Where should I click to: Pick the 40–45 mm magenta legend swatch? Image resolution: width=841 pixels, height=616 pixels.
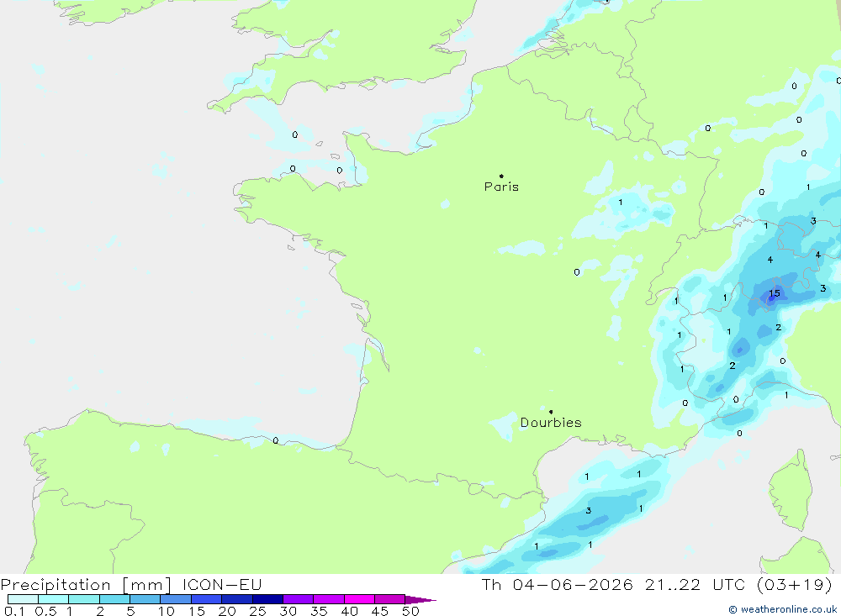(x=359, y=599)
